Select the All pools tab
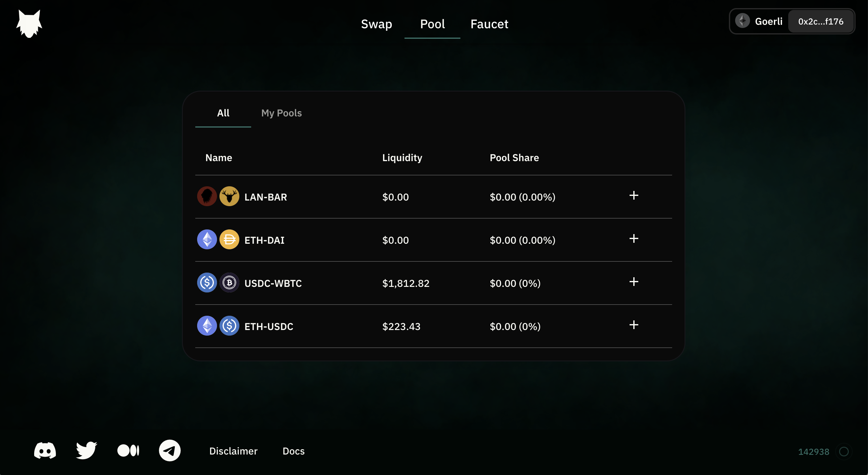 click(223, 113)
